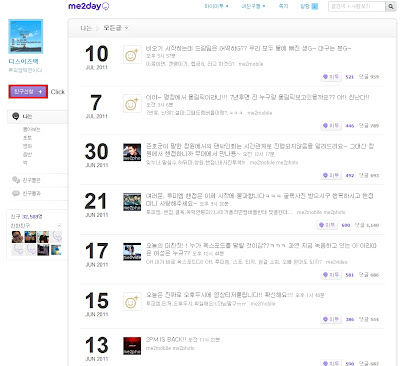This screenshot has height=366, width=400.
Task: Click the 미투 button on the 7 JUL post
Action: coord(331,126)
